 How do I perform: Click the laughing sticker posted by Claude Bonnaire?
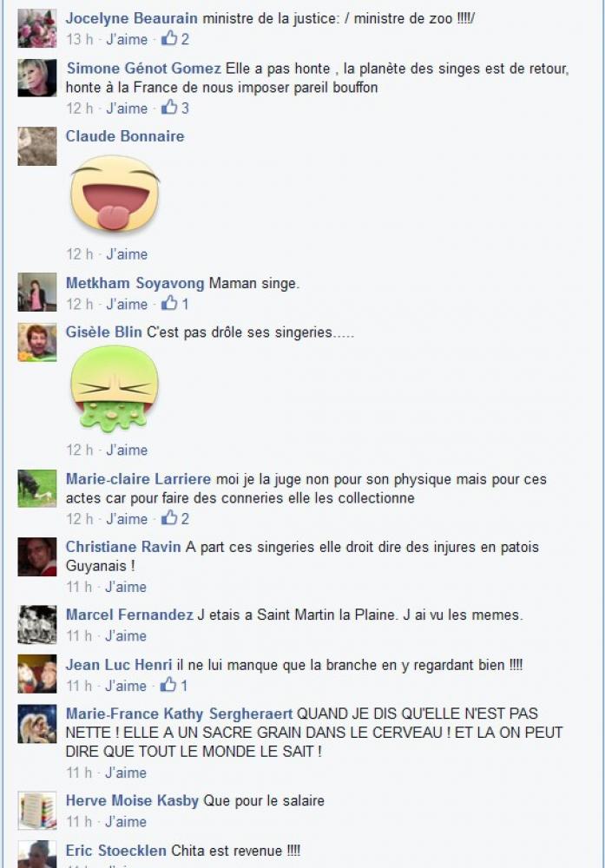tap(115, 193)
